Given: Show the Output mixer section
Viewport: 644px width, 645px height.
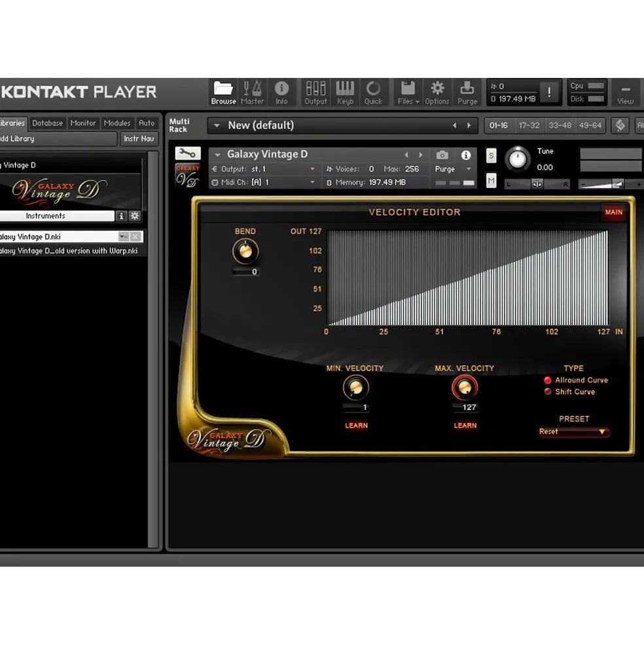Looking at the screenshot, I should (315, 93).
